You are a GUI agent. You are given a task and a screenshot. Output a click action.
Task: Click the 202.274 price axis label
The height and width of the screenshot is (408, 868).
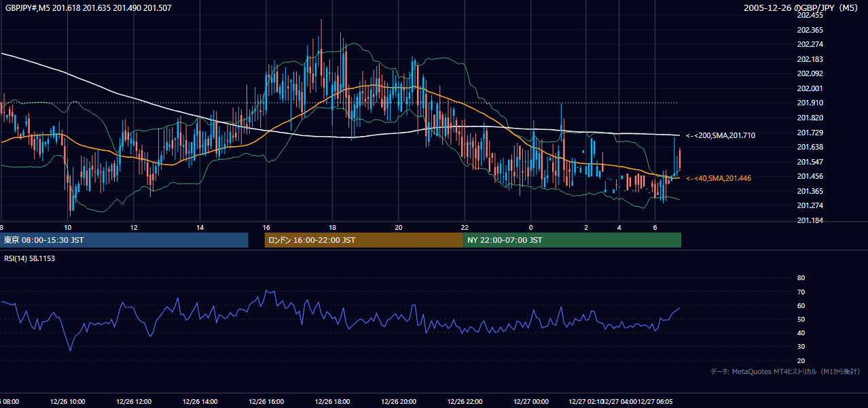click(x=810, y=44)
